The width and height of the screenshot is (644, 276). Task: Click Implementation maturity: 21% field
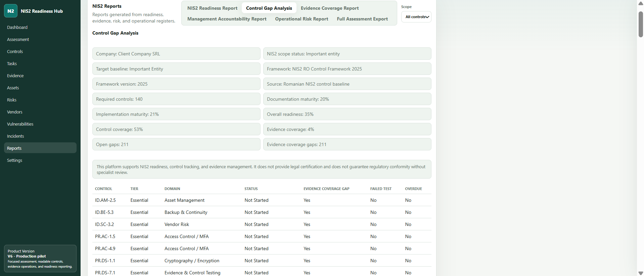point(176,114)
